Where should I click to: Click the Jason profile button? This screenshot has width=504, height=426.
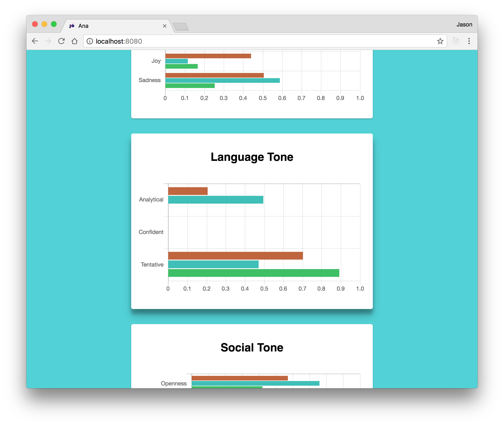[x=464, y=24]
